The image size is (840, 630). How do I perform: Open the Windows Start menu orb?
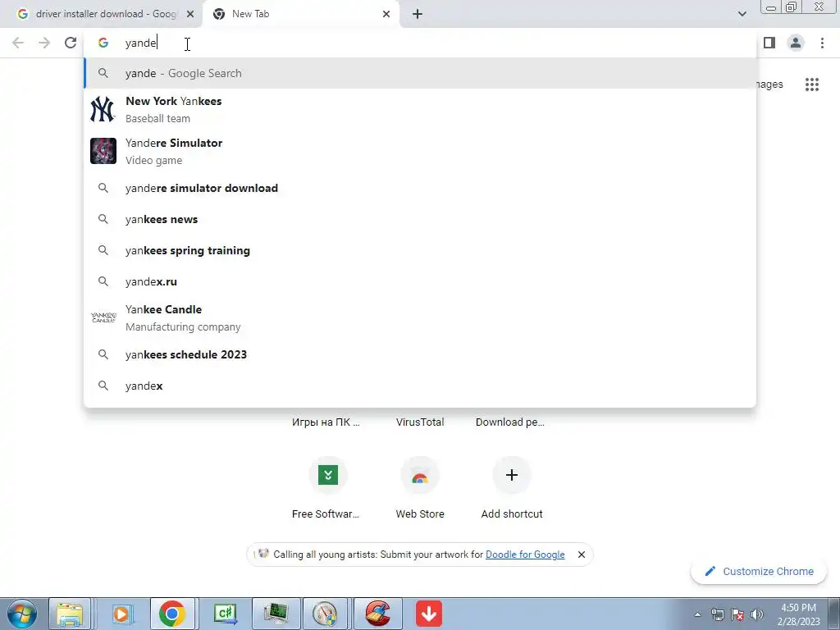pos(22,614)
